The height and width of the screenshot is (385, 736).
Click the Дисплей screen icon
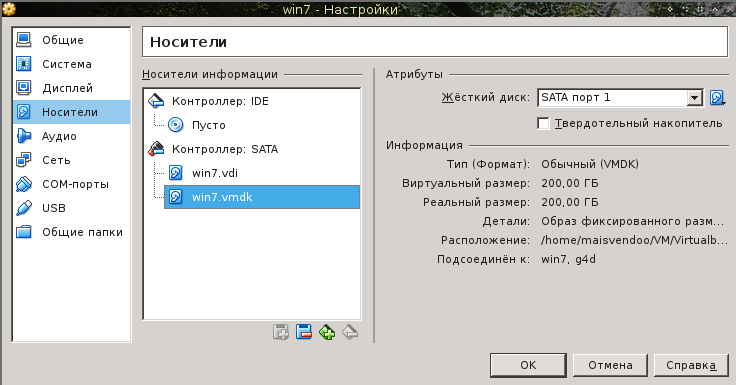pos(23,88)
